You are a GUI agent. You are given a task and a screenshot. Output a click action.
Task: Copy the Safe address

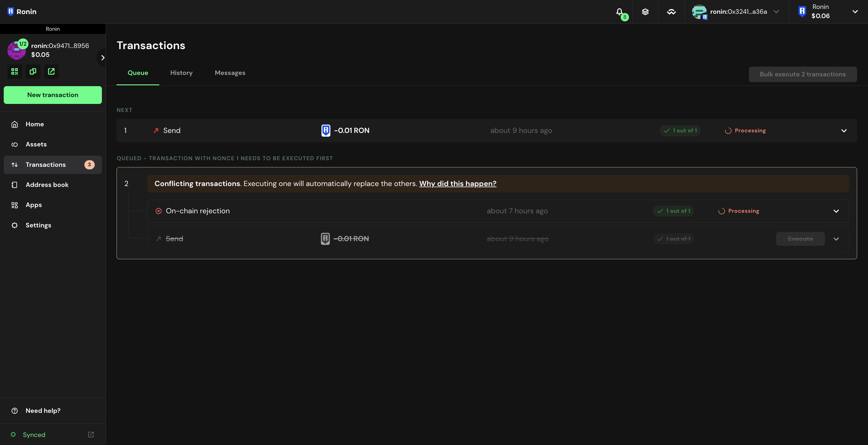[33, 71]
